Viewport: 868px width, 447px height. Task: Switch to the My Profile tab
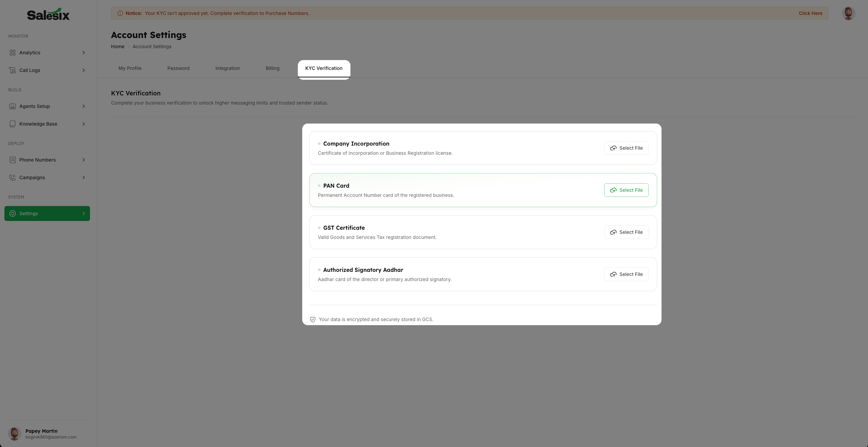point(130,68)
